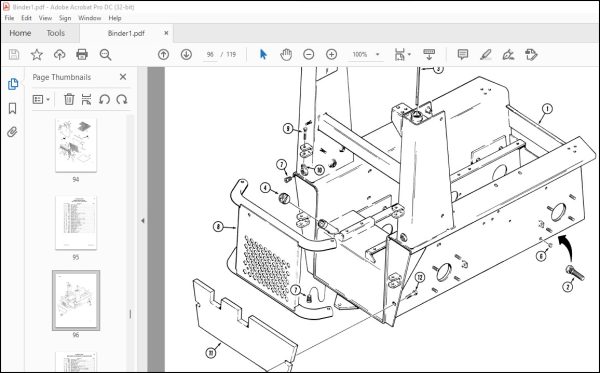Click the upload to cloud icon
The height and width of the screenshot is (373, 600).
(59, 55)
